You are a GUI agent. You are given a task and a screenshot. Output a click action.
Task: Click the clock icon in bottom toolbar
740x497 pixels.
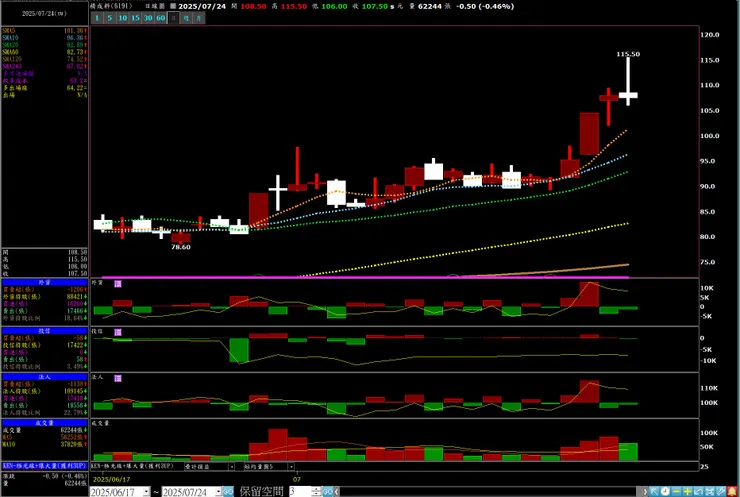[x=665, y=491]
